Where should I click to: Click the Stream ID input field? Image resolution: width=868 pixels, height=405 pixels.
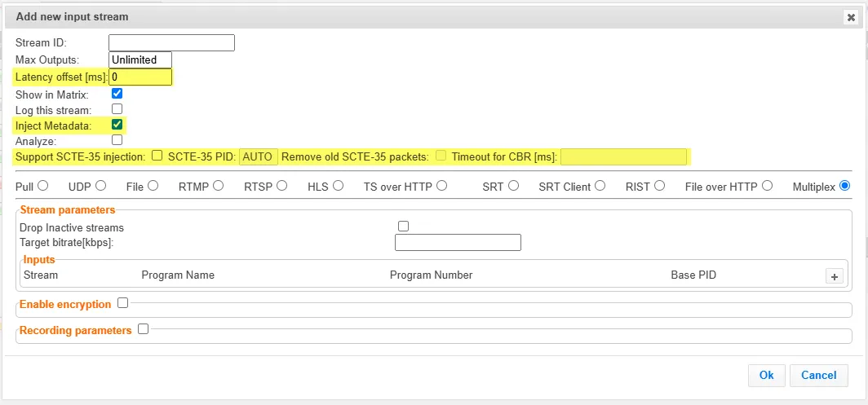click(x=171, y=42)
